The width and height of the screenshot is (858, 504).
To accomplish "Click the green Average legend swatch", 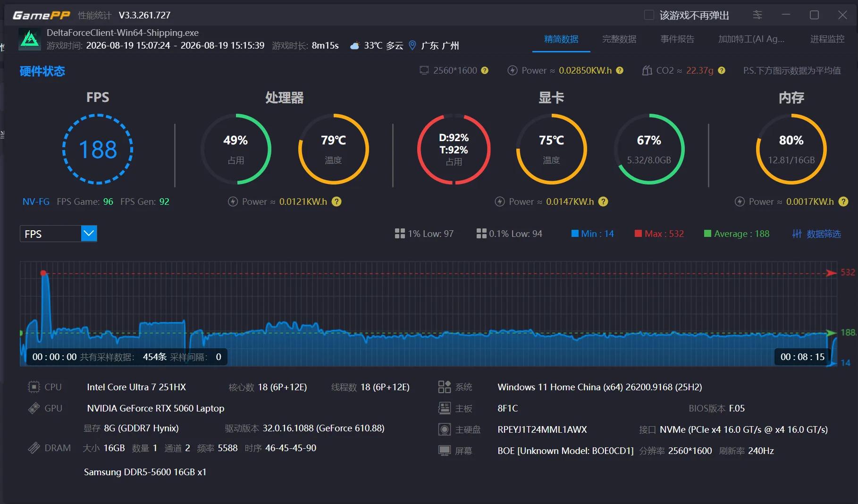I will coord(707,233).
